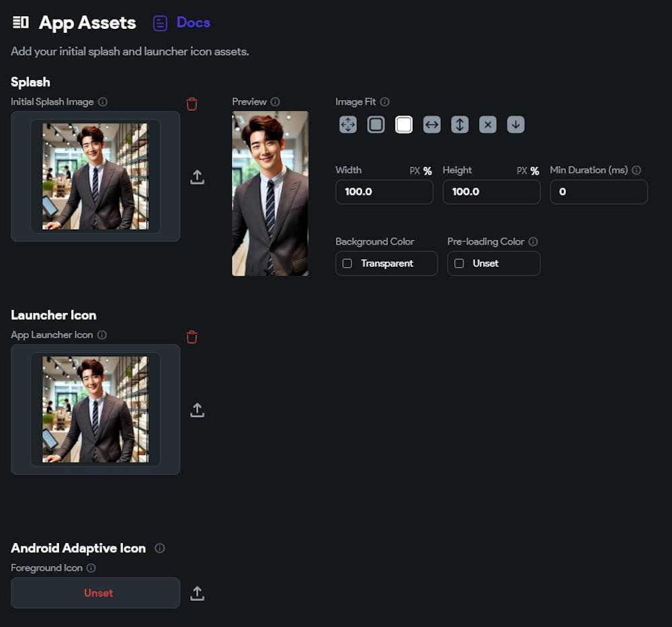Viewport: 672px width, 627px height.
Task: Click the Initial Splash Image thumbnail
Action: pos(95,176)
